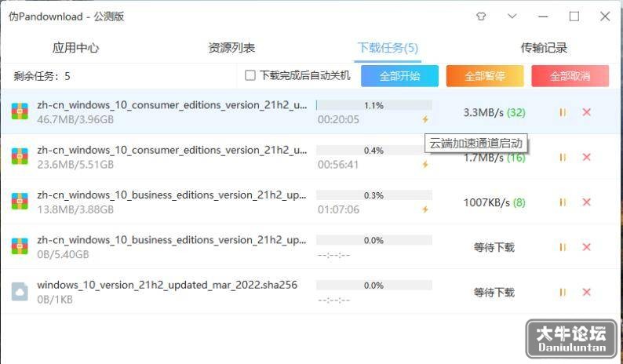This screenshot has height=364, width=623.
Task: Select the windows_10_version_21h2 sha256 file row
Action: (311, 292)
